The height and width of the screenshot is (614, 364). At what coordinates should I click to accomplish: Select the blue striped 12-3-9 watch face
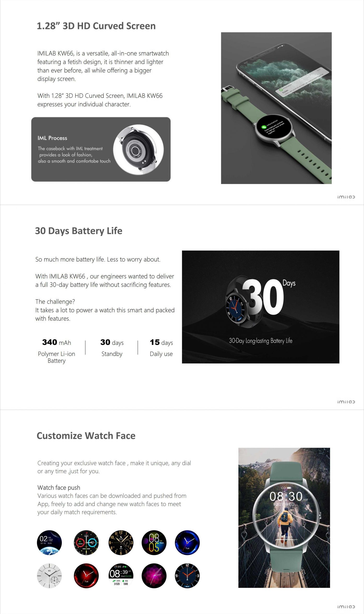[187, 576]
